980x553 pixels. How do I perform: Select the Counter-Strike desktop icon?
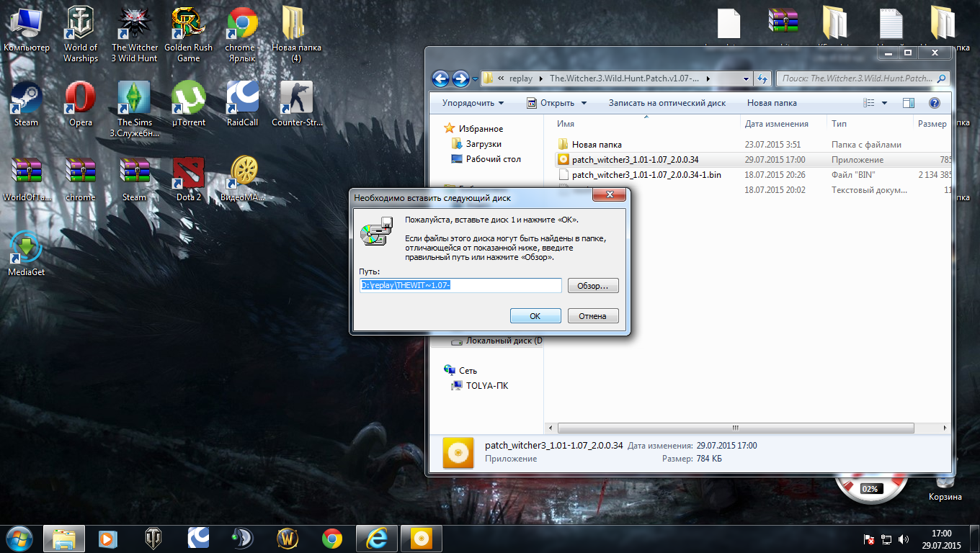click(296, 104)
